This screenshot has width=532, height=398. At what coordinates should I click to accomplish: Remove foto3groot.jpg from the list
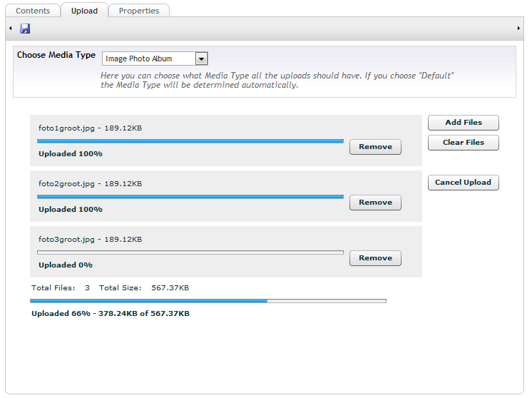375,258
